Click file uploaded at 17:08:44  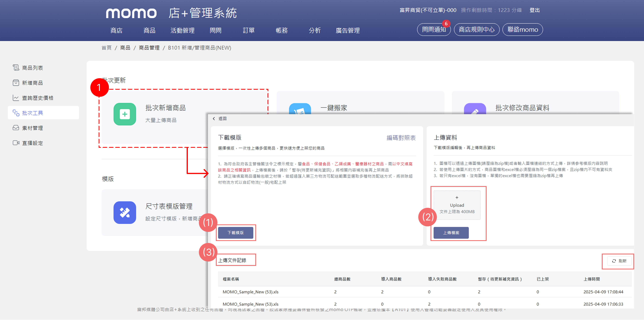[x=250, y=292]
